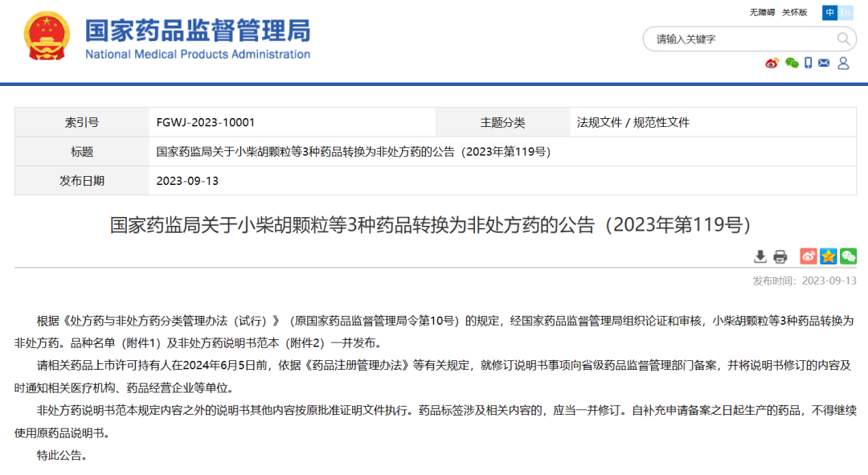Switch language to En (English)
Viewport: 868px width, 475px height.
(x=845, y=13)
